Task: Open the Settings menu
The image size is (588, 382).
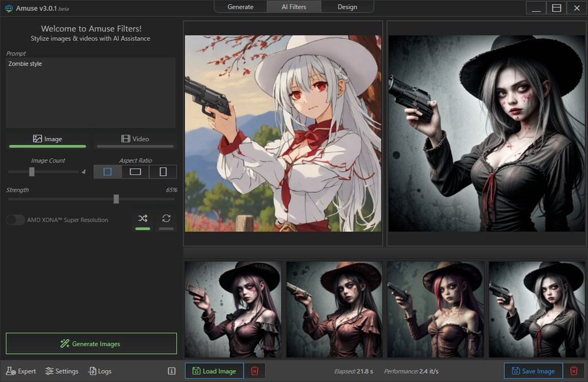Action: (x=61, y=371)
